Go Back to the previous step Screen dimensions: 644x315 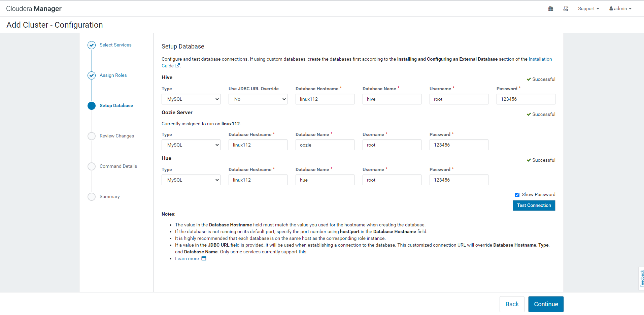pyautogui.click(x=512, y=304)
